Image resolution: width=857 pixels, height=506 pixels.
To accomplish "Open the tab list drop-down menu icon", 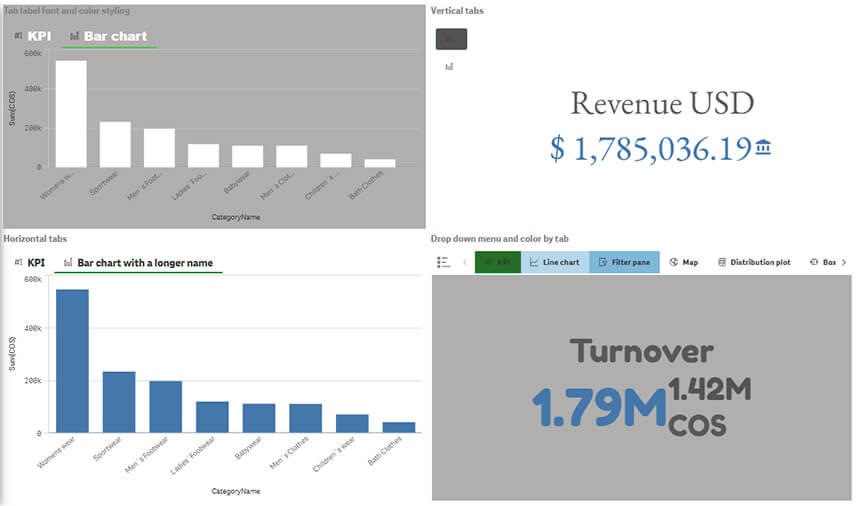I will [x=443, y=262].
